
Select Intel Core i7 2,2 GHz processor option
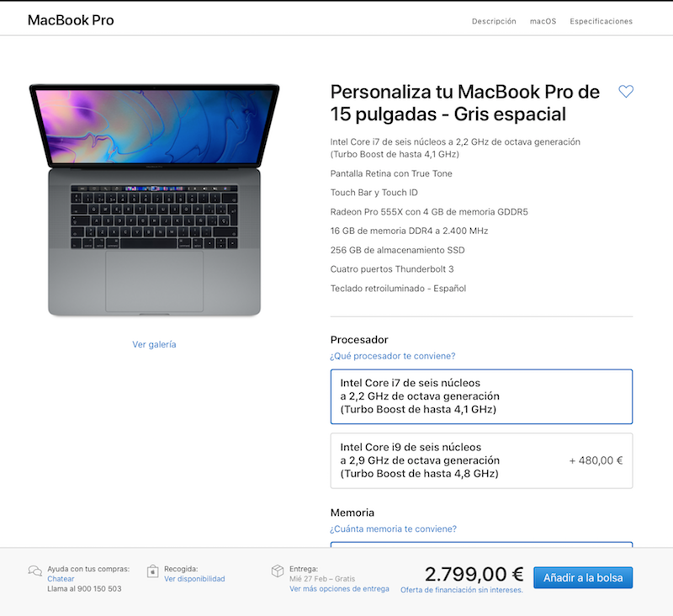[x=481, y=396]
